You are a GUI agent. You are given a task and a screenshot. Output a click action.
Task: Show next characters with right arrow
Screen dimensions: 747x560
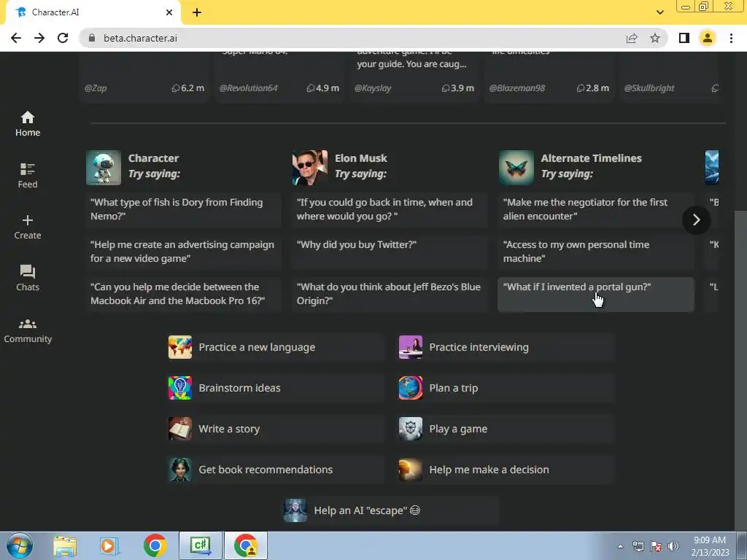696,220
